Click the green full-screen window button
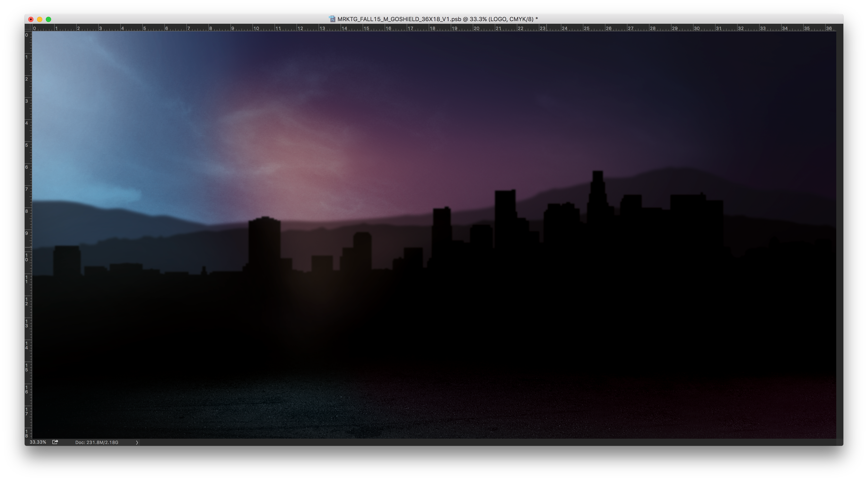868x481 pixels. [49, 19]
